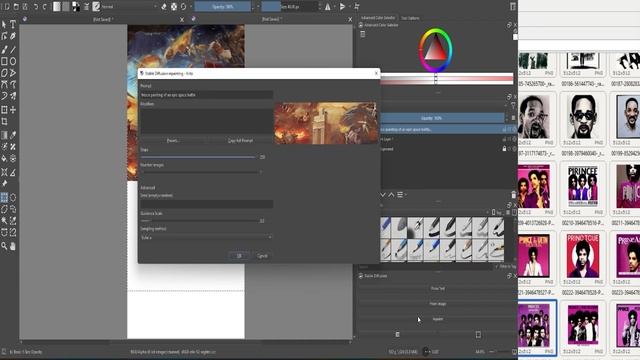Select the Color Sampler eyedropper tool
Screen dimensions: 640x360
coord(13,135)
